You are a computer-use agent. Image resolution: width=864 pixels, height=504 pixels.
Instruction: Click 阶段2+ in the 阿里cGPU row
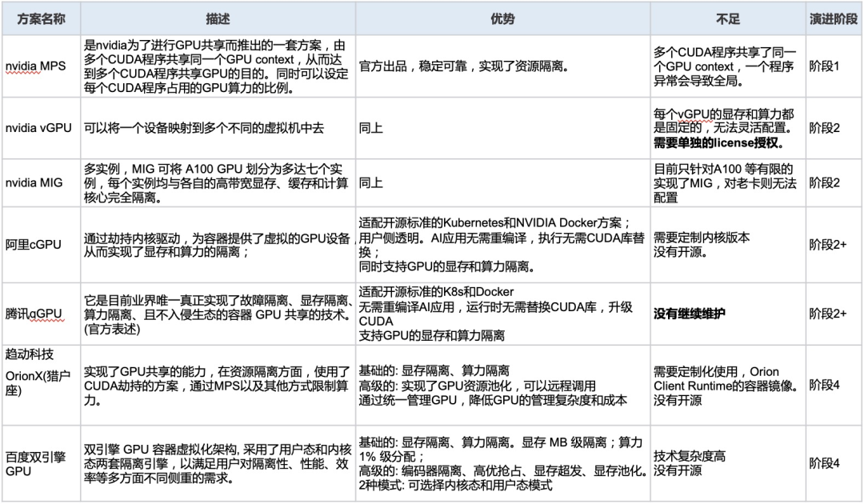828,245
